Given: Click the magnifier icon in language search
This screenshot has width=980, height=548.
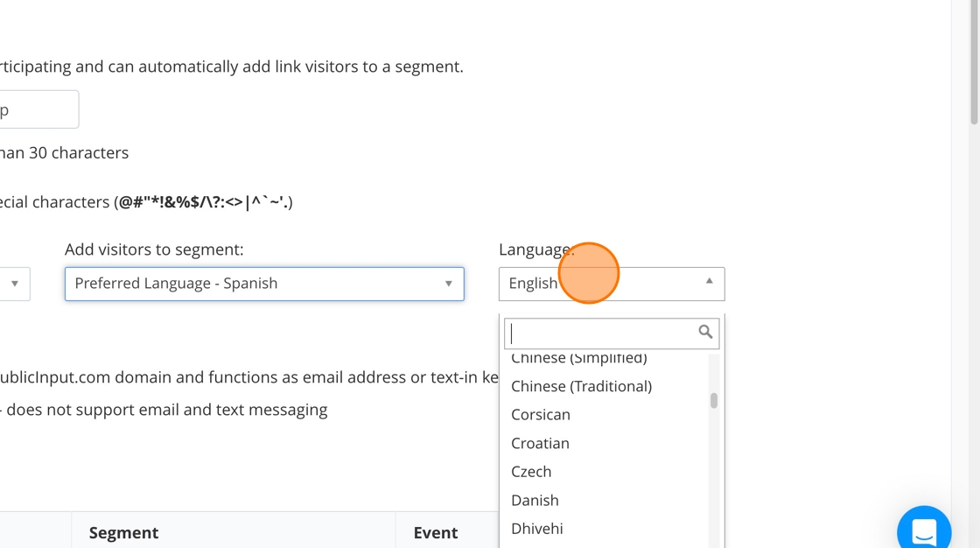Looking at the screenshot, I should 705,332.
